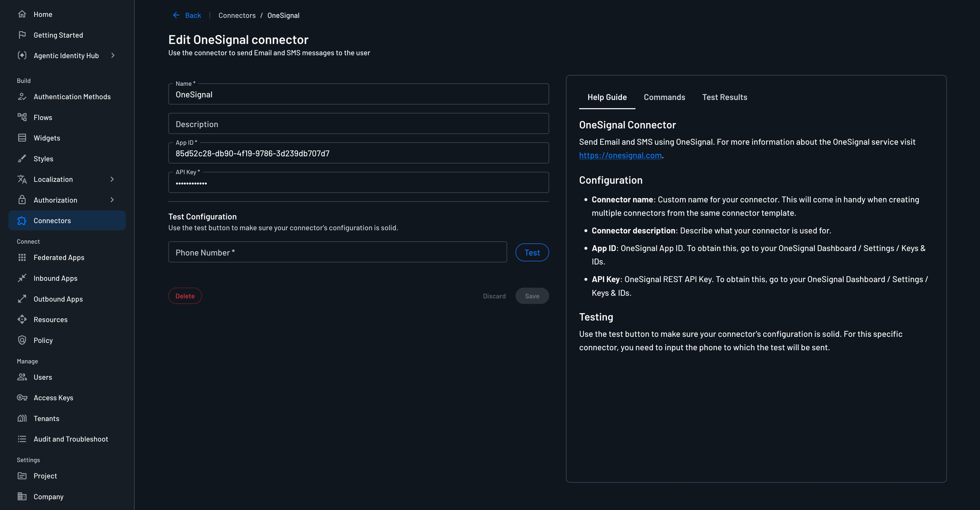Click the Connectors puzzle icon

point(22,221)
